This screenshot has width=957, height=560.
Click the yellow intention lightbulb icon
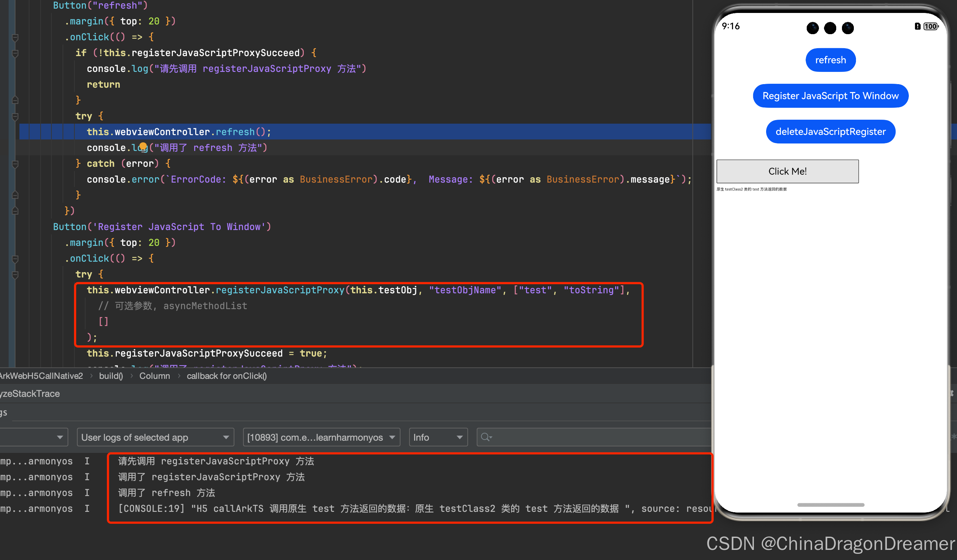pyautogui.click(x=143, y=147)
